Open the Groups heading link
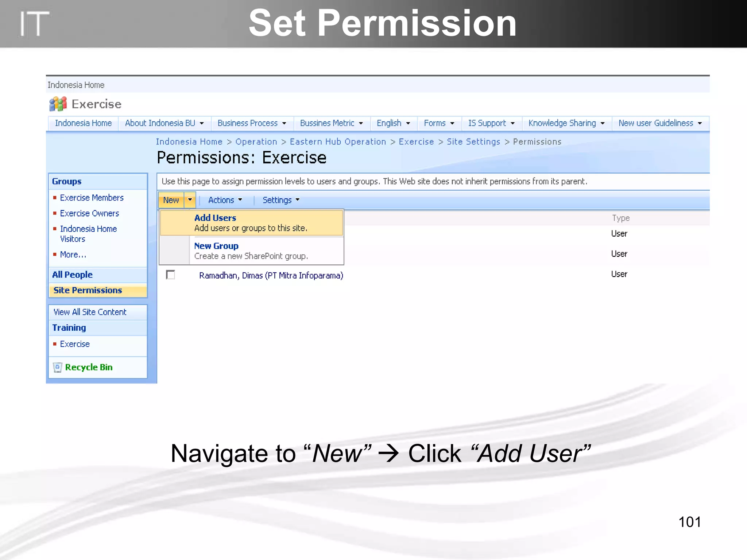 (x=67, y=181)
